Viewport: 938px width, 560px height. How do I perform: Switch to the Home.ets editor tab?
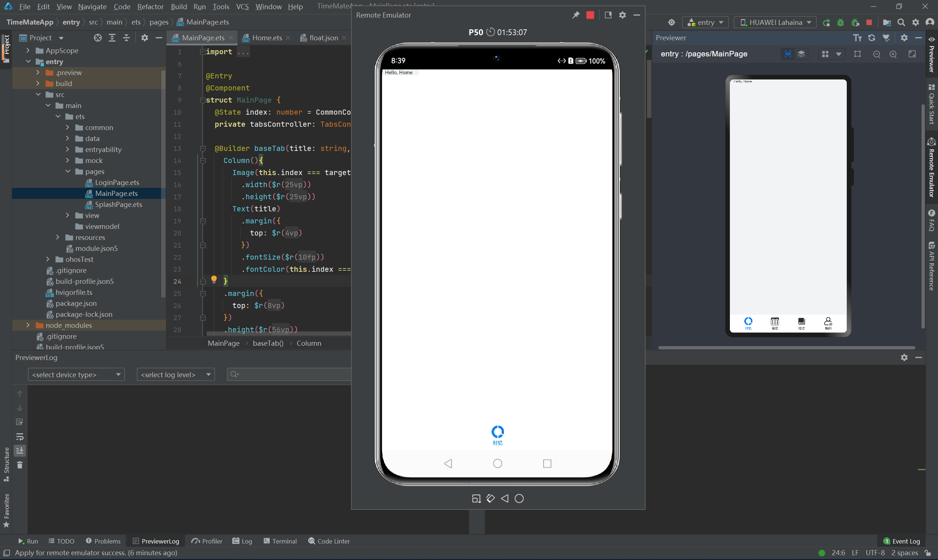point(267,38)
